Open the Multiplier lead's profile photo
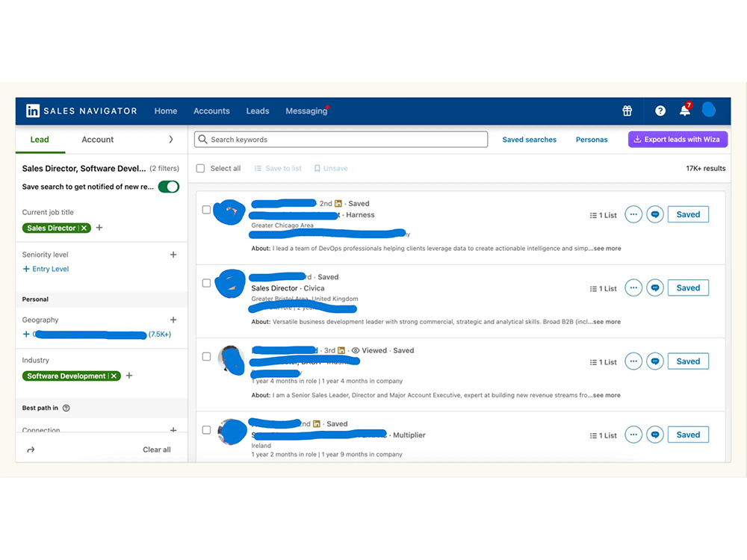747x560 pixels. click(x=232, y=432)
